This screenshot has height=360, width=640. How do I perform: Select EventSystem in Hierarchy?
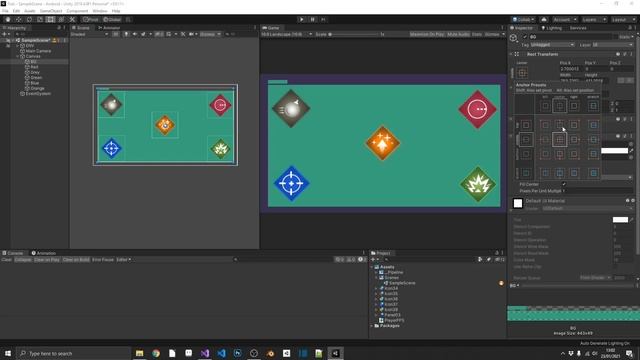pyautogui.click(x=38, y=93)
